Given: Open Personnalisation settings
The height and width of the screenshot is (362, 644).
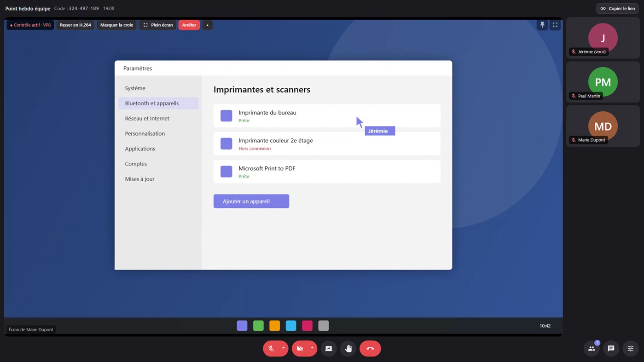Looking at the screenshot, I should [x=158, y=133].
